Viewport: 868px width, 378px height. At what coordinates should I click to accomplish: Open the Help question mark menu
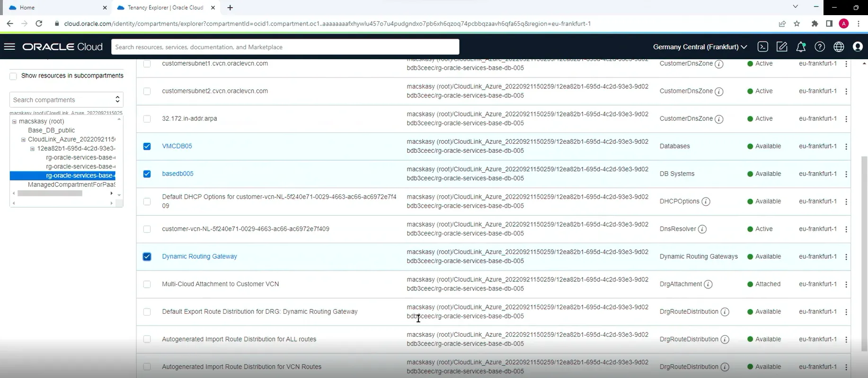pos(820,47)
